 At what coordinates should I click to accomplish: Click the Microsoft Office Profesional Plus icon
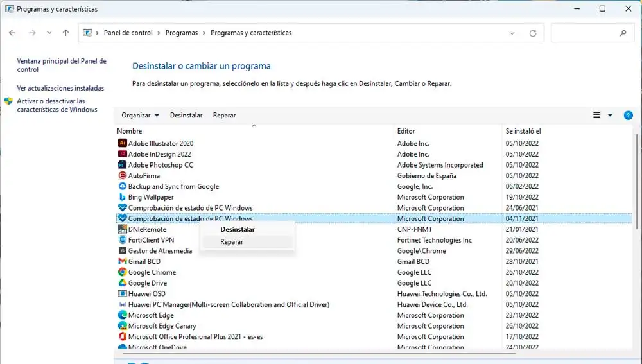point(122,336)
